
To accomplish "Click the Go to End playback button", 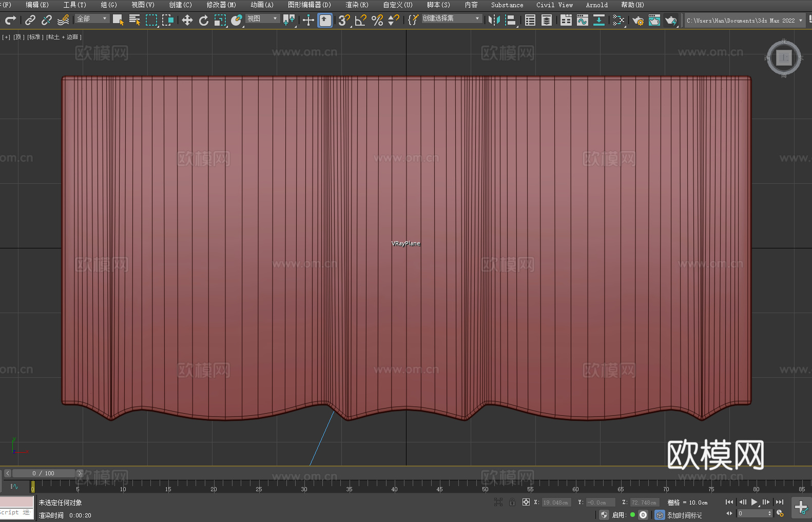I will click(x=780, y=502).
